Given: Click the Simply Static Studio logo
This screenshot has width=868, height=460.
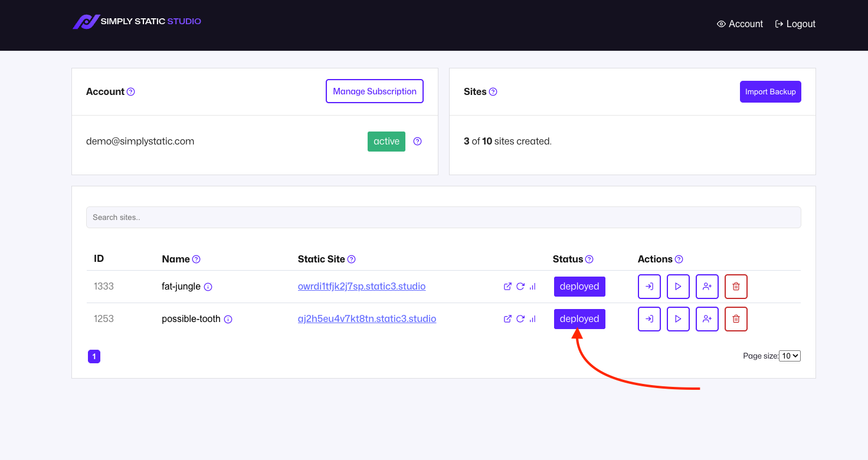Looking at the screenshot, I should [137, 22].
